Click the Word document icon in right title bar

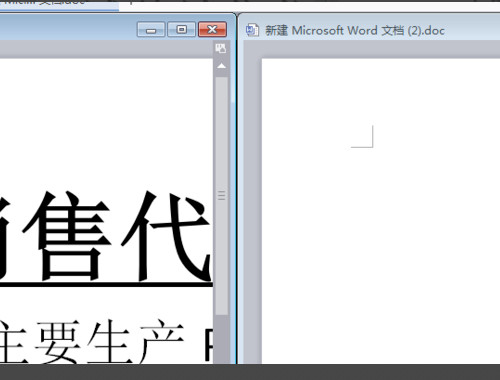tap(252, 30)
